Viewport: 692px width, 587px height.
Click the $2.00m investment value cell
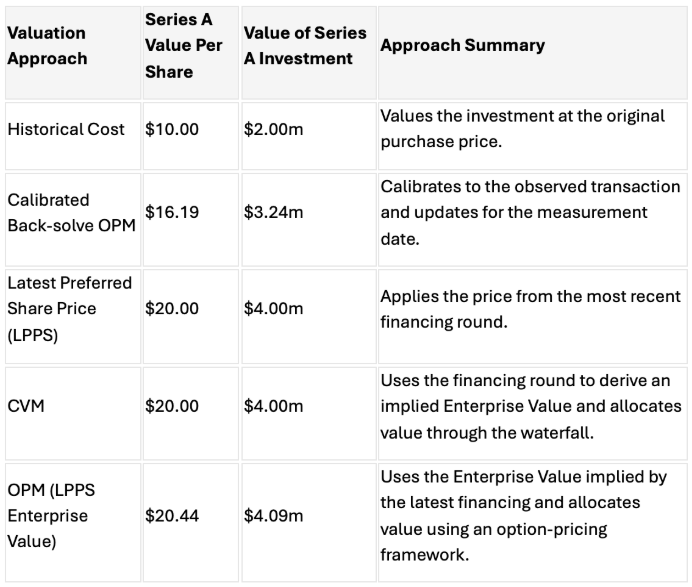coord(309,136)
